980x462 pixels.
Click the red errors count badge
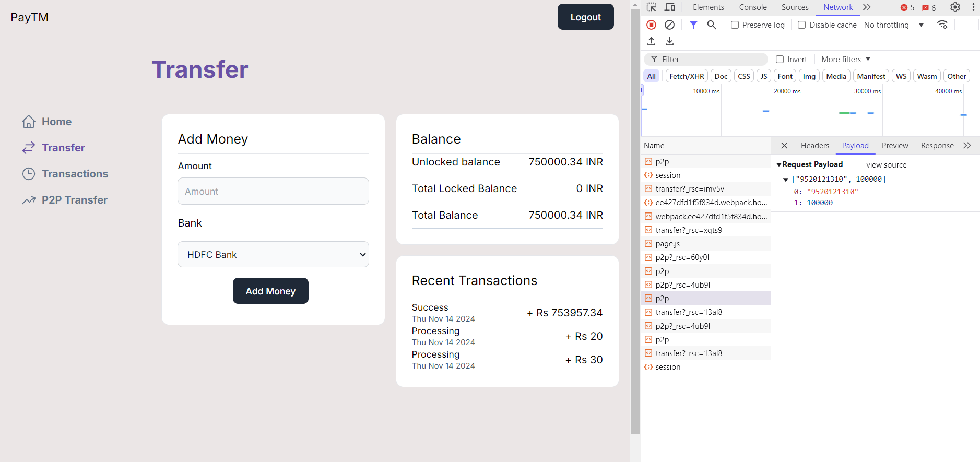907,8
